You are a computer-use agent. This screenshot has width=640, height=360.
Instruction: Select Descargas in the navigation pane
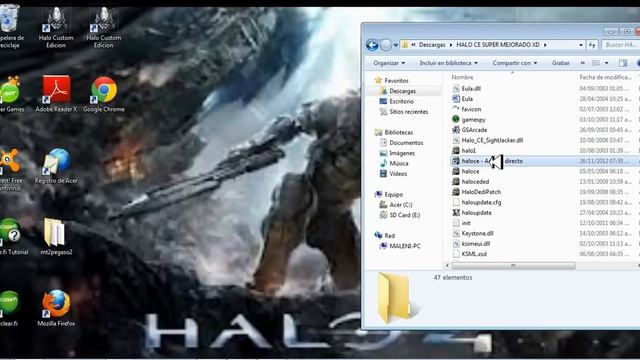click(402, 91)
